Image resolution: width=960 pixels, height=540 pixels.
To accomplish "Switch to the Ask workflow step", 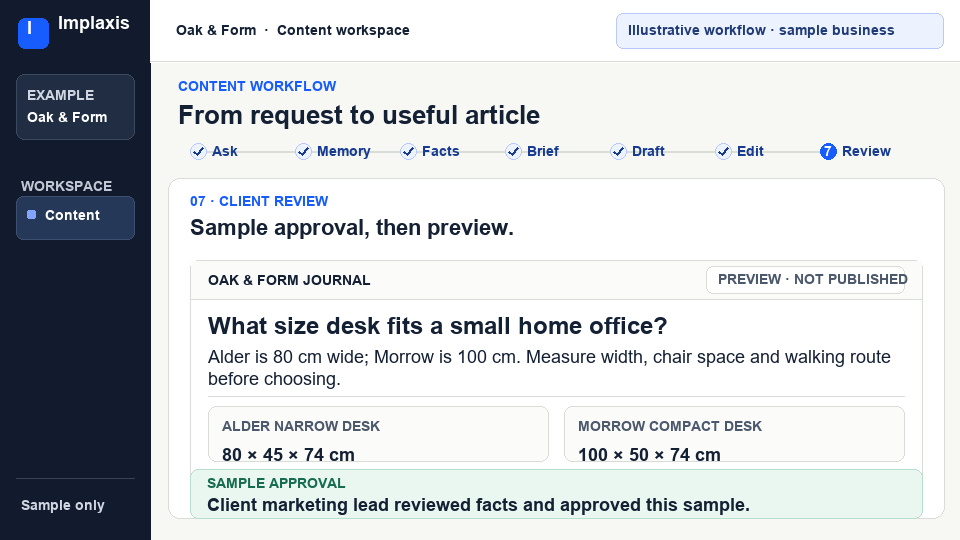I will (214, 151).
